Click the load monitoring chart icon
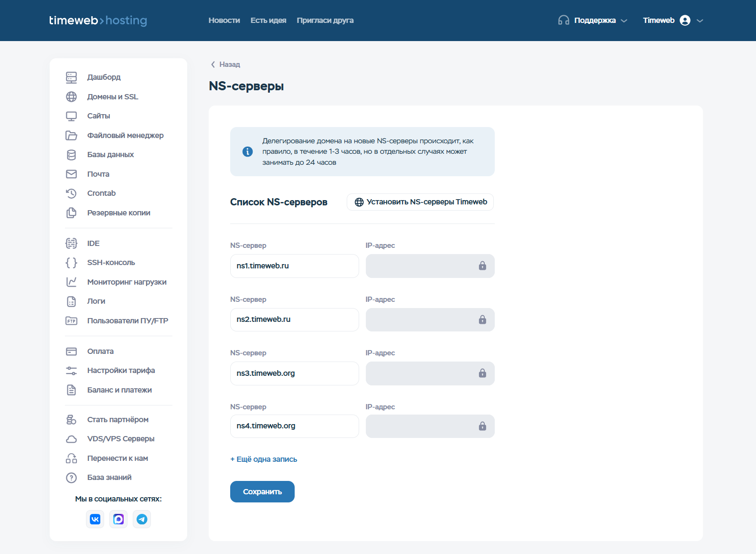Image resolution: width=756 pixels, height=554 pixels. 71,282
